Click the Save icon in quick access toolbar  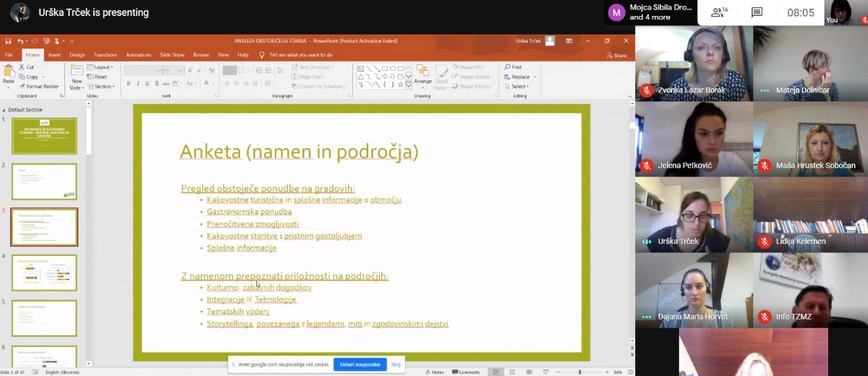(x=8, y=41)
